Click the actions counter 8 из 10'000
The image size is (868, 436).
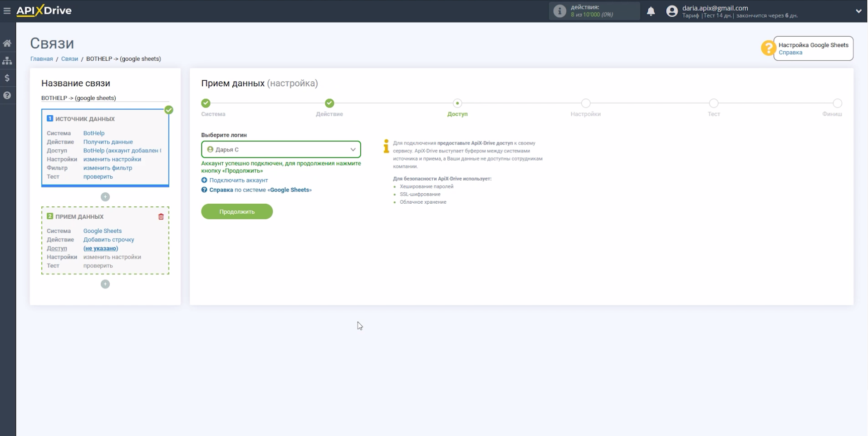[592, 15]
